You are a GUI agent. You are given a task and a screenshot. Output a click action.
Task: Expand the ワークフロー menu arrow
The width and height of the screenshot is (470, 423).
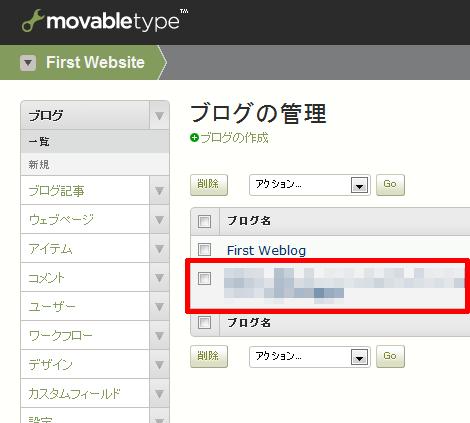click(x=159, y=336)
